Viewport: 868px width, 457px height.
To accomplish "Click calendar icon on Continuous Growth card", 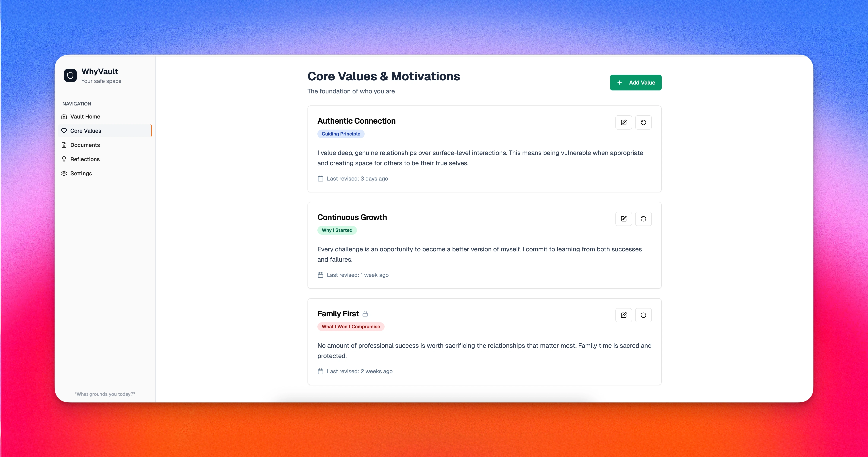I will tap(320, 275).
